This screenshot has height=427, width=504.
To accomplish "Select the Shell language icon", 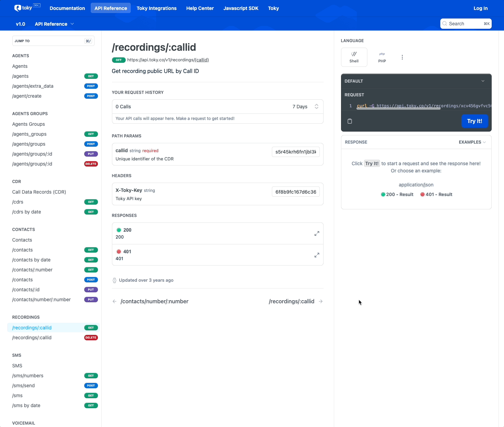I will (354, 57).
